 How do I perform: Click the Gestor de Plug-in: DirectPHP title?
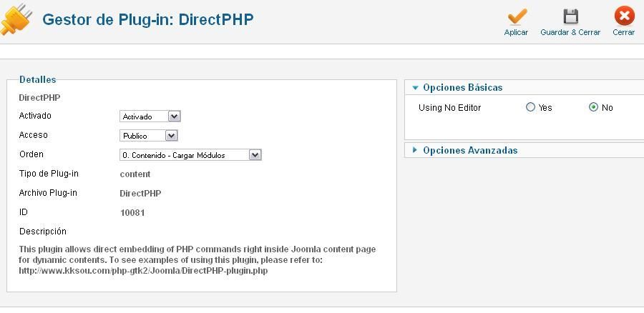coord(148,19)
